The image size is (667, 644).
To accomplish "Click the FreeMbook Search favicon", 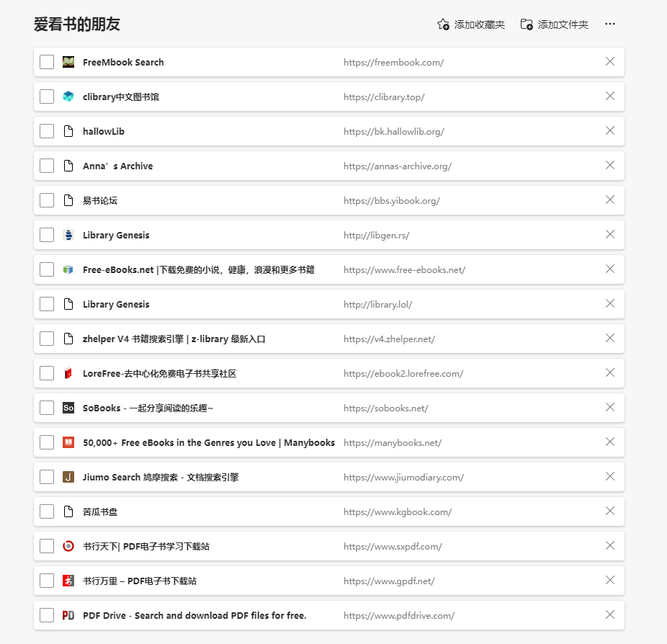I will click(x=68, y=62).
